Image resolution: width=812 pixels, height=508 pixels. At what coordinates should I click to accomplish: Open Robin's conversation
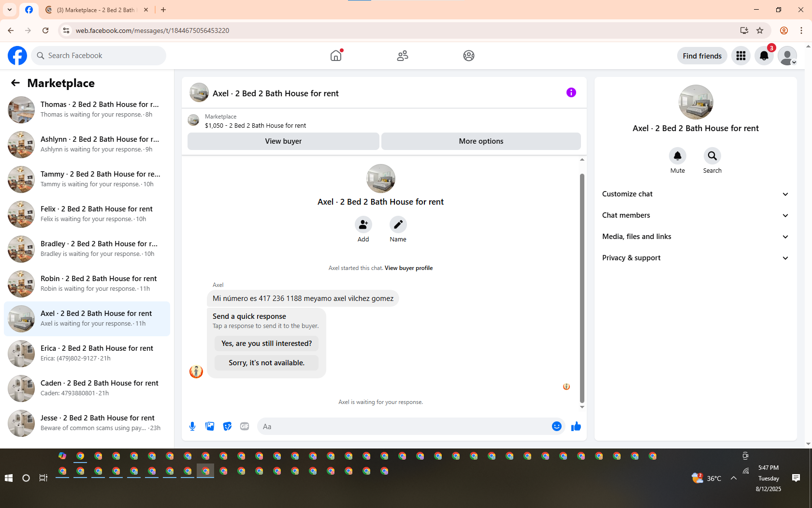click(87, 284)
